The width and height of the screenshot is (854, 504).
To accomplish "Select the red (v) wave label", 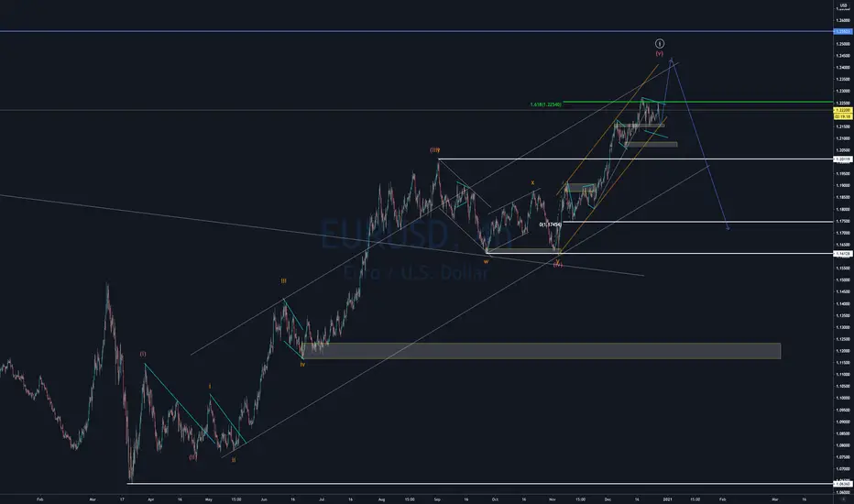I will click(x=660, y=54).
